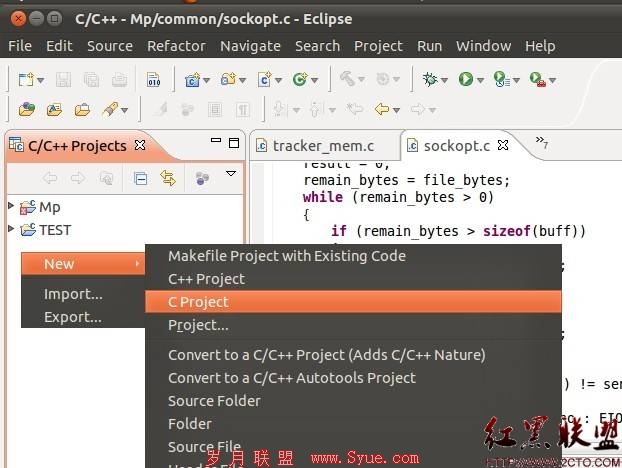Open the New Source Folder dropdown arrow
Image resolution: width=622 pixels, height=468 pixels.
click(x=242, y=81)
